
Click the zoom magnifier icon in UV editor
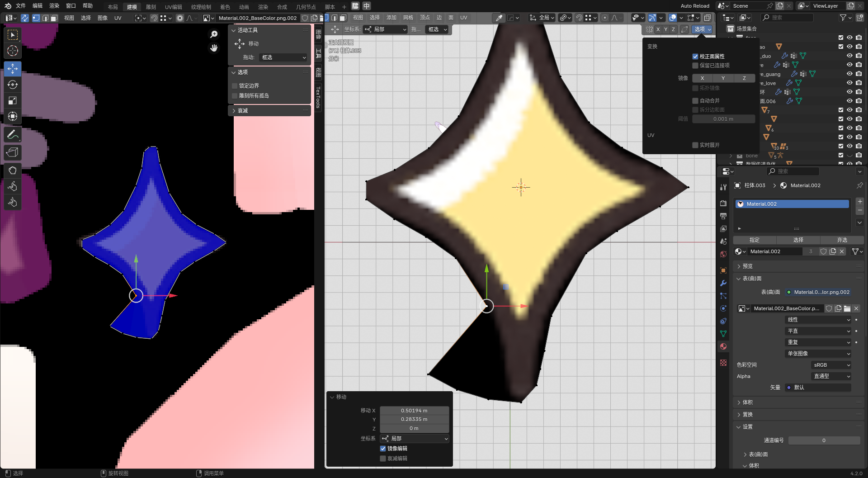214,34
